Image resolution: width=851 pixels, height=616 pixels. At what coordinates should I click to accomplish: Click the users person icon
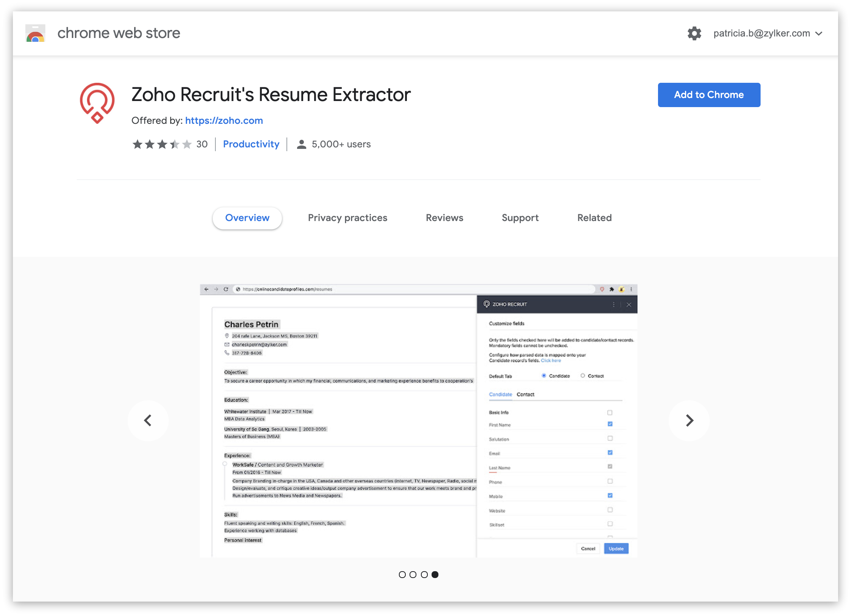click(301, 144)
